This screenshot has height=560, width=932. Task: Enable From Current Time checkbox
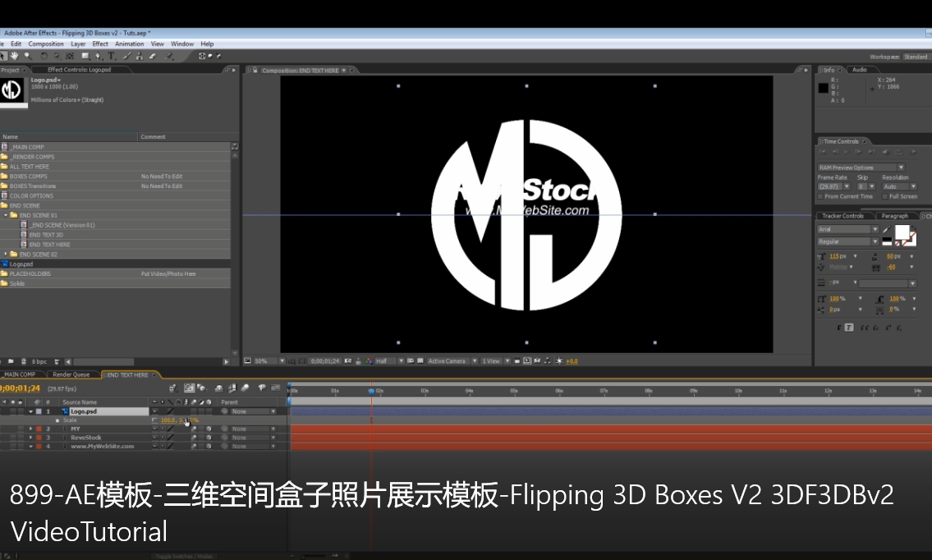820,196
